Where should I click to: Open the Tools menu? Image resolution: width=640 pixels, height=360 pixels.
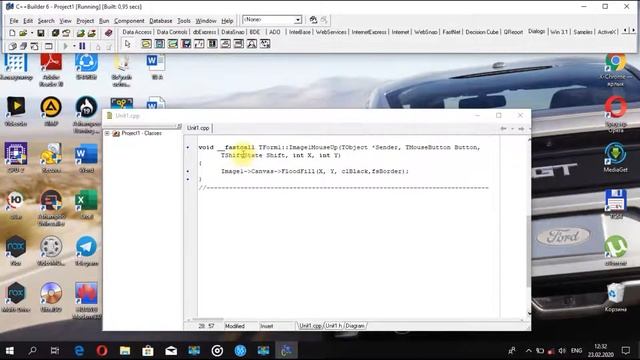click(x=184, y=21)
